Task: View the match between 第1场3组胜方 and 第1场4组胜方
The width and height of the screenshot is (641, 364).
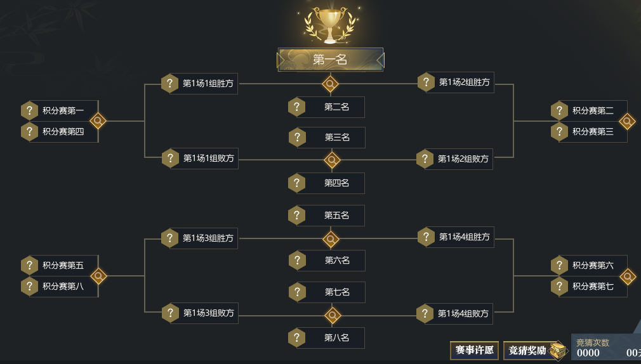Action: (331, 239)
